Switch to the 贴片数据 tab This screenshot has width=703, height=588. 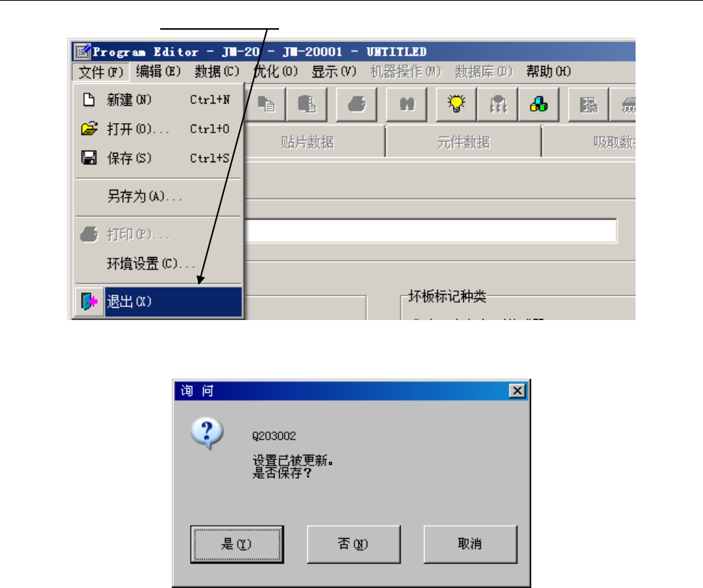[307, 143]
